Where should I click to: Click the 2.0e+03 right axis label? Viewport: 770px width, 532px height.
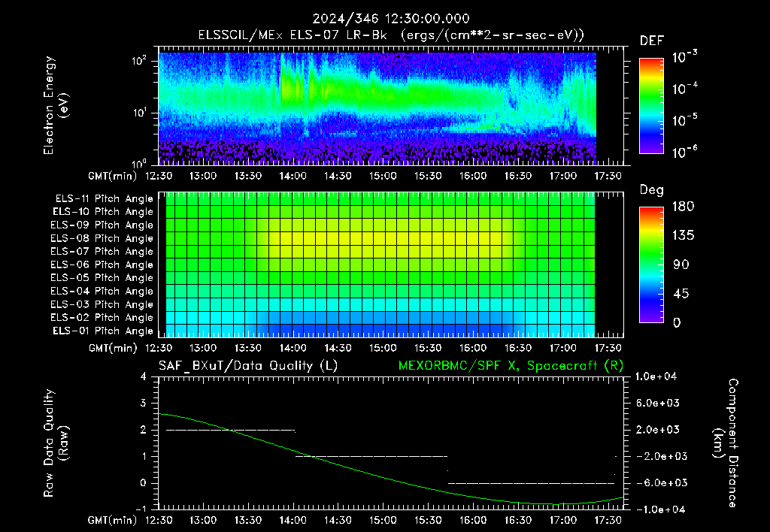click(658, 430)
